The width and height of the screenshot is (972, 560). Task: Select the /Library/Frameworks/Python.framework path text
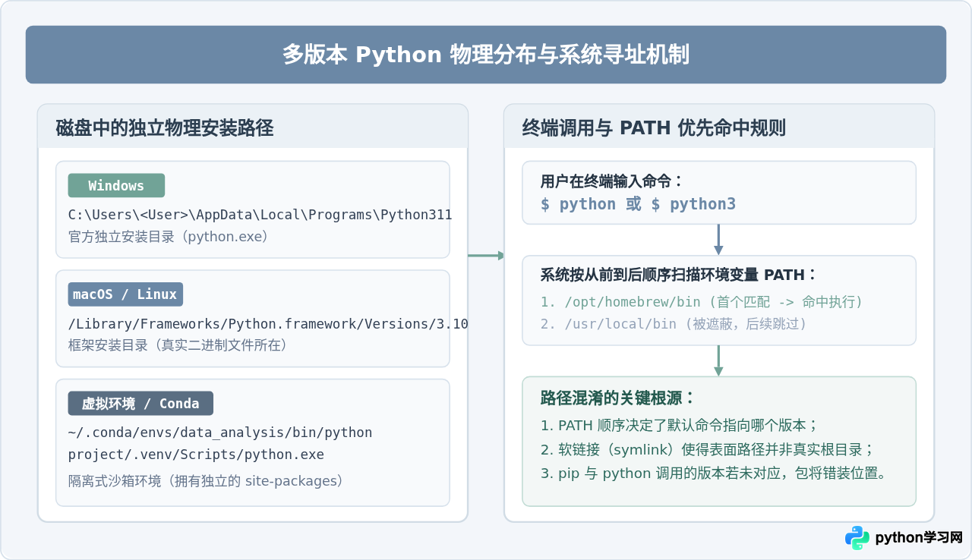tap(268, 324)
